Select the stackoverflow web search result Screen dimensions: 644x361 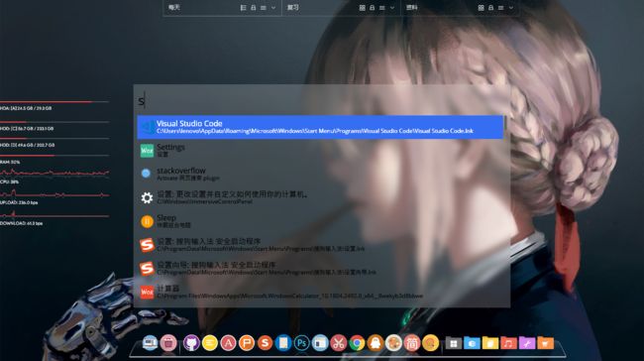tap(320, 174)
